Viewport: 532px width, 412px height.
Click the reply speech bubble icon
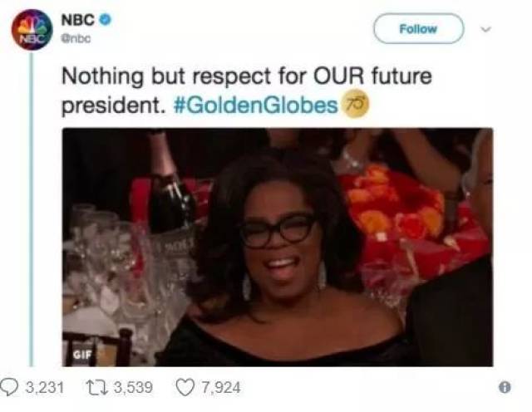tap(9, 387)
